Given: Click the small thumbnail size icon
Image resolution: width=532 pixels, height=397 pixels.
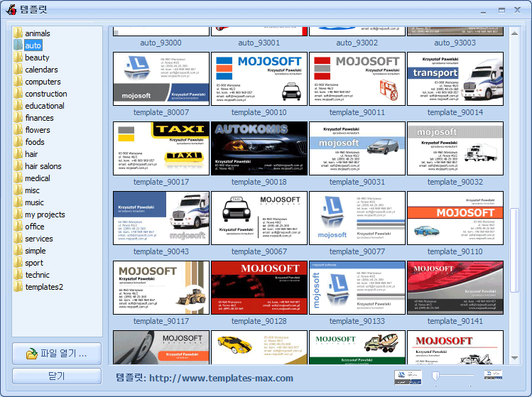Looking at the screenshot, I should [x=493, y=375].
